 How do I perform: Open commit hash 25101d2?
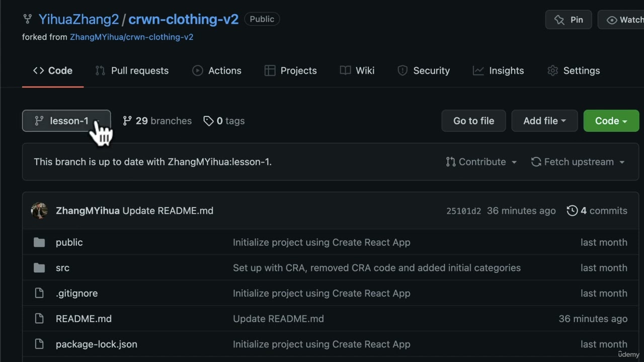[x=464, y=211]
